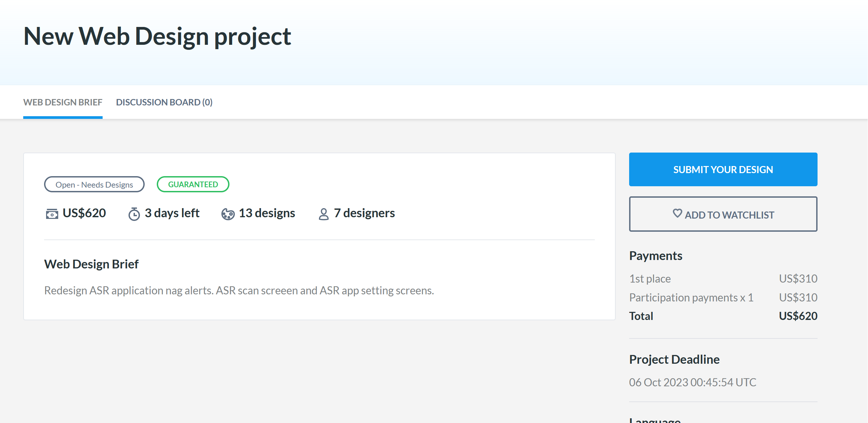Screen dimensions: 868x423
Task: Click the Open - Needs Designs status badge
Action: [94, 185]
